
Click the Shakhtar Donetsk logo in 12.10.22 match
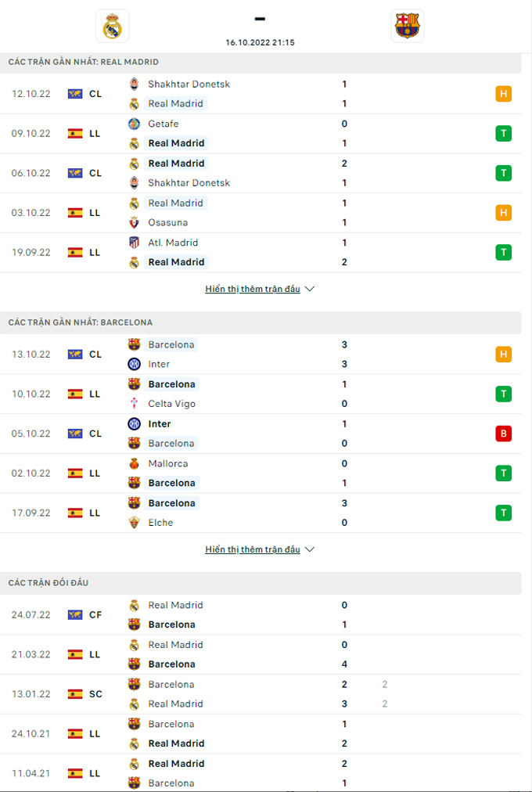pos(134,84)
